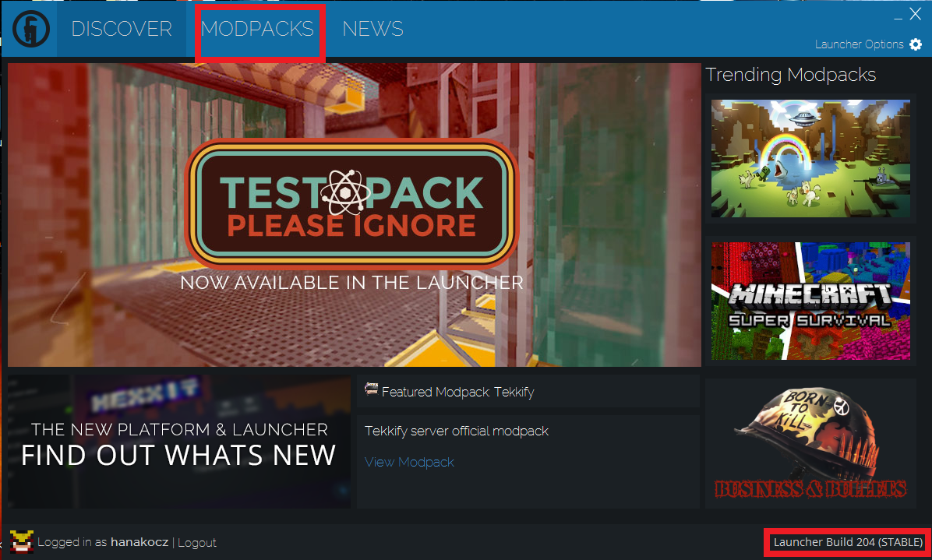Switch to the NEWS tab
The height and width of the screenshot is (560, 932).
click(x=372, y=29)
